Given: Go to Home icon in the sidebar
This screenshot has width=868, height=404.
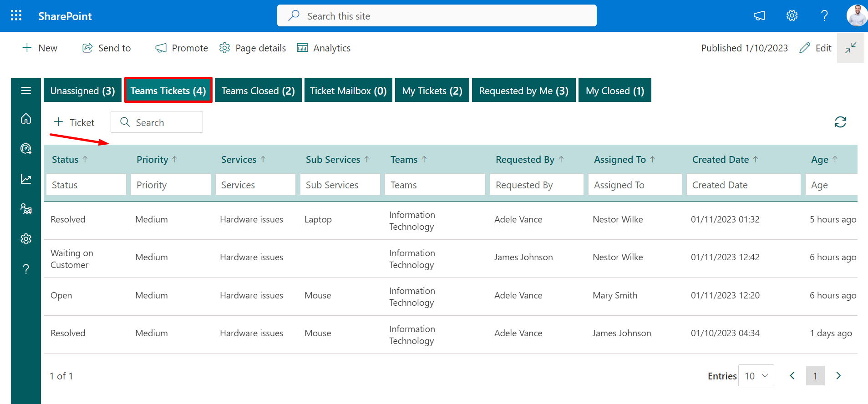Looking at the screenshot, I should 26,118.
